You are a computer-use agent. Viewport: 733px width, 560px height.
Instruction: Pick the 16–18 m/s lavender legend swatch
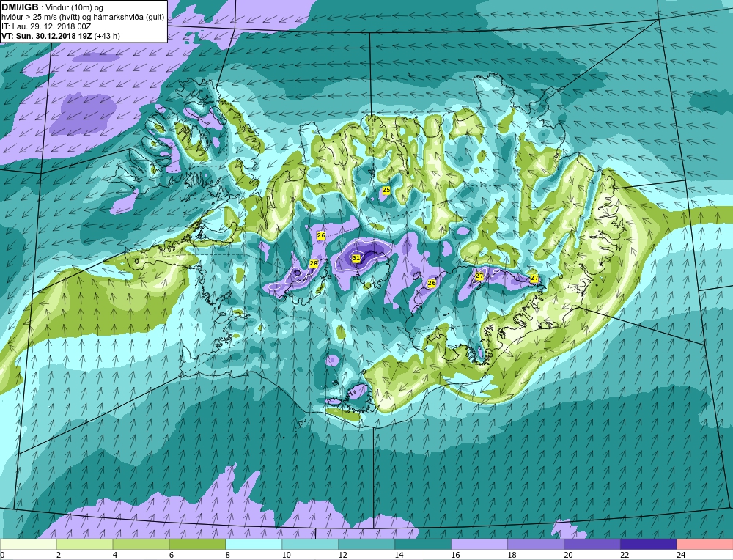[x=479, y=545]
